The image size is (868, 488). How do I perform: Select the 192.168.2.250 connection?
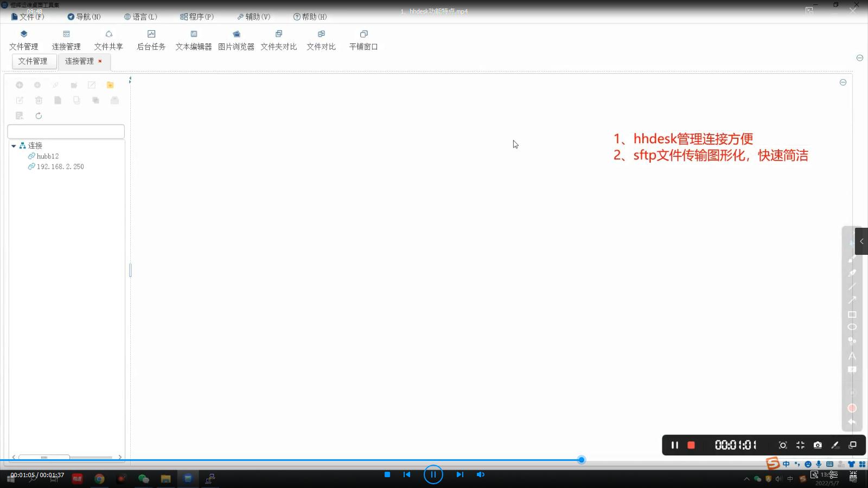coord(56,166)
